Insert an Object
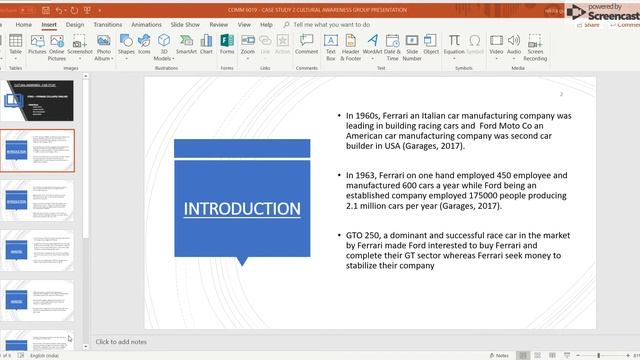 point(431,45)
